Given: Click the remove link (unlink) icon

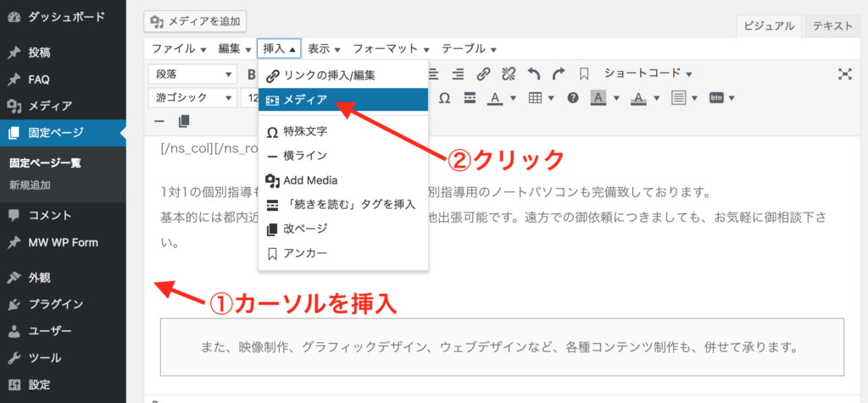Looking at the screenshot, I should [x=509, y=74].
